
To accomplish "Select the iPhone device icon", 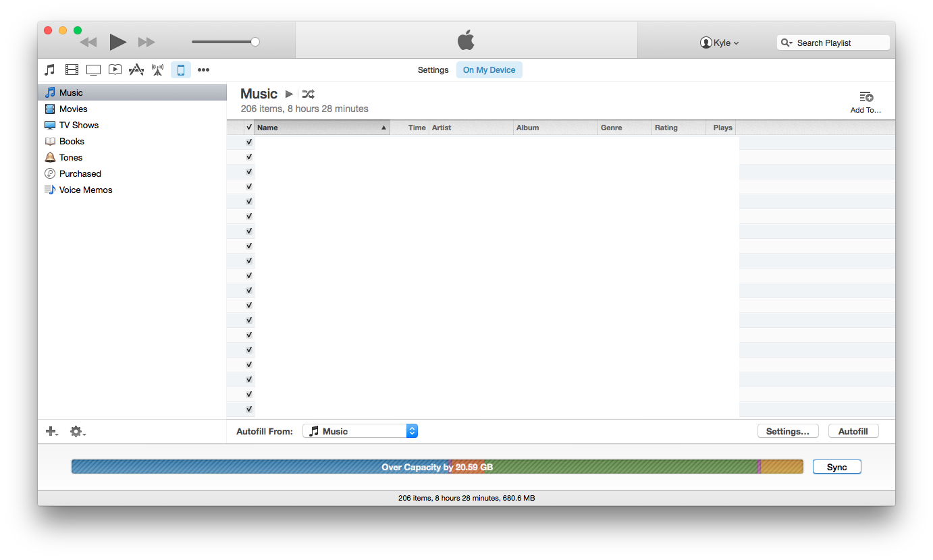I will [x=180, y=69].
